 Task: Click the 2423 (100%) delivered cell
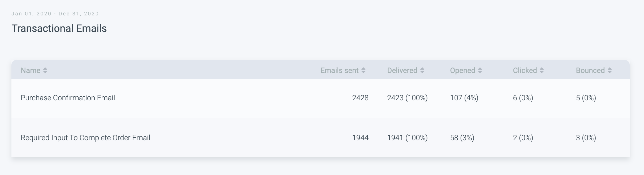click(x=407, y=98)
